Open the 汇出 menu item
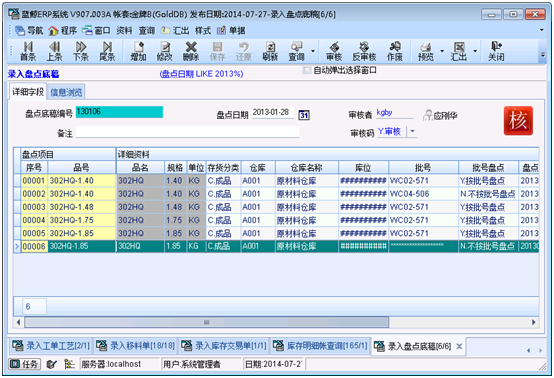Viewport: 554px width, 378px height. pos(175,30)
